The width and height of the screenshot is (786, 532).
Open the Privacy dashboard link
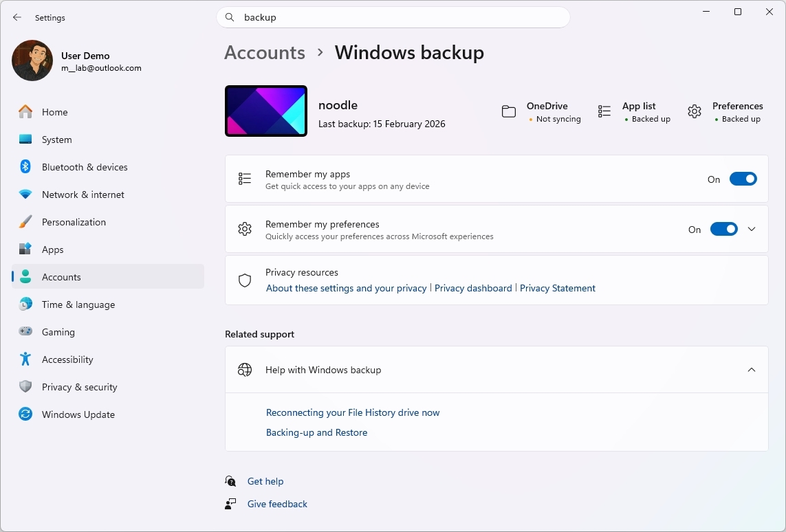(x=473, y=288)
